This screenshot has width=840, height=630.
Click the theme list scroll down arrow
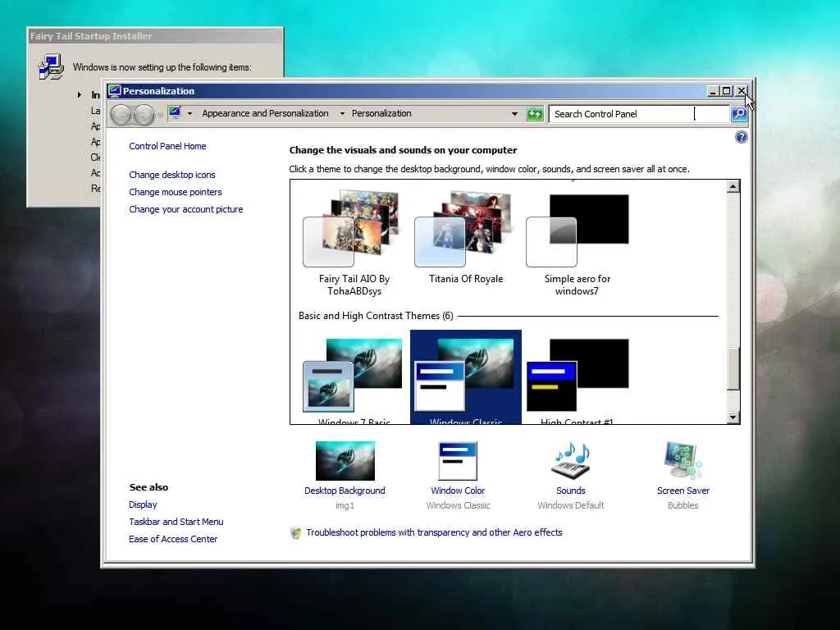(x=733, y=418)
